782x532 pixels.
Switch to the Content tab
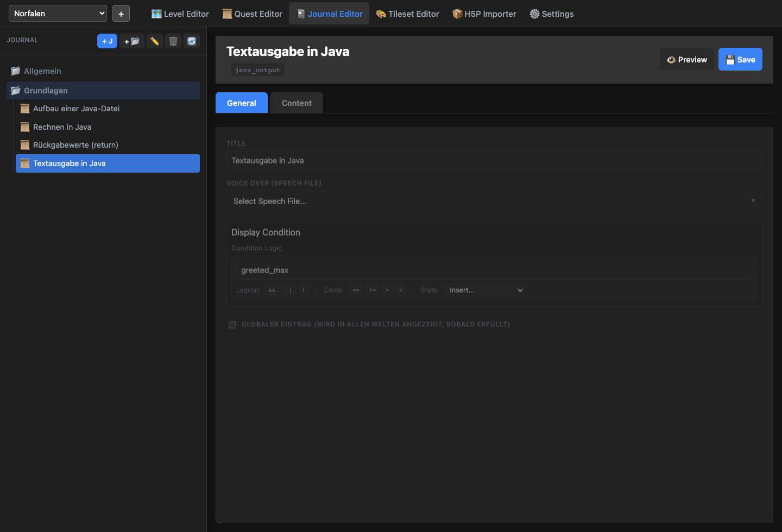[x=297, y=103]
